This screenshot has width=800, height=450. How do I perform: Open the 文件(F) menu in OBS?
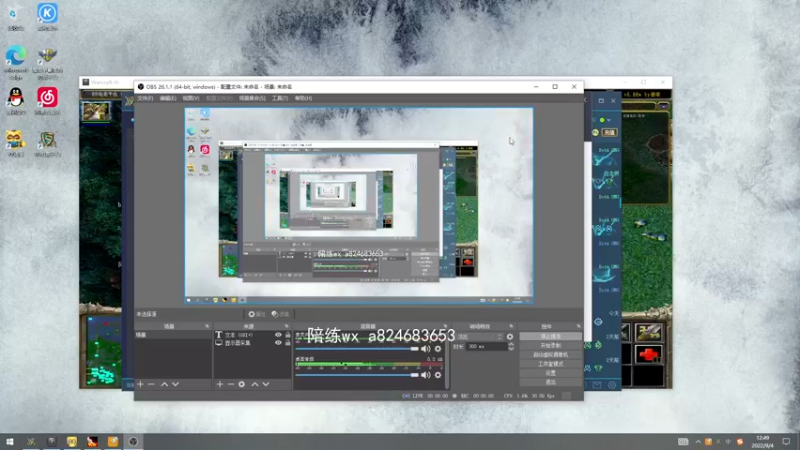145,98
